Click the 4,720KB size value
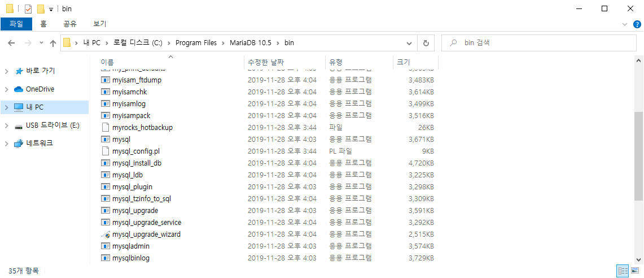Image resolution: width=644 pixels, height=278 pixels. pos(422,163)
